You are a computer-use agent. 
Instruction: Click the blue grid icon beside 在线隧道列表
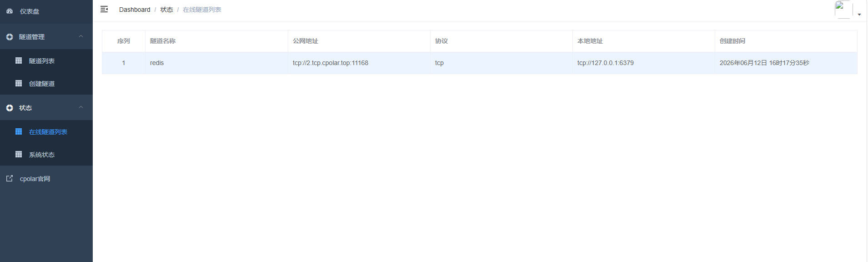(19, 131)
